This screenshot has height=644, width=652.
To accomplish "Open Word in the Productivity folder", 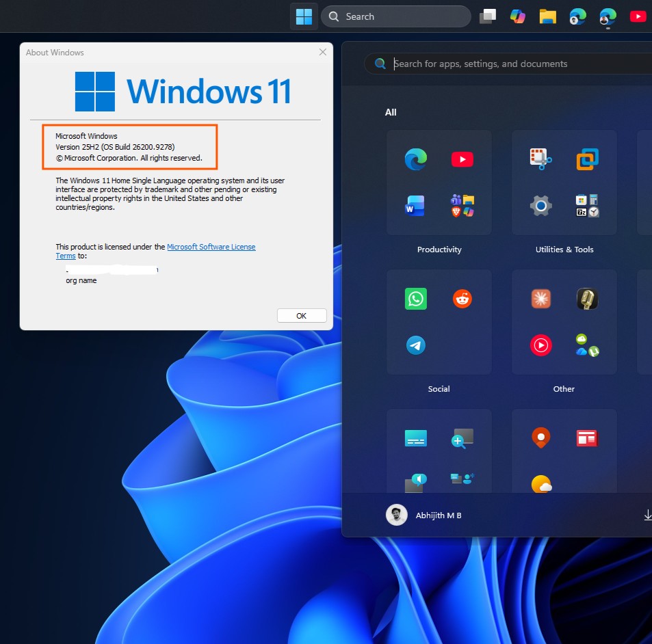I will 415,206.
